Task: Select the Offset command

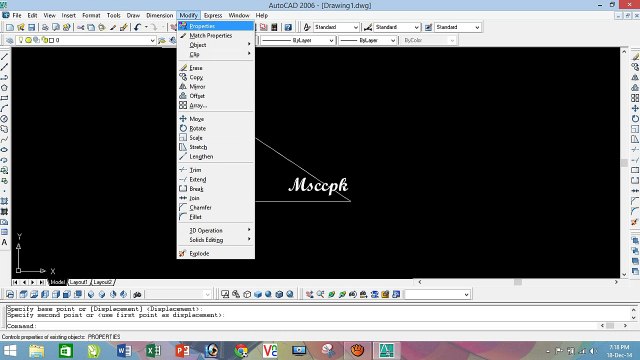Action: tap(216, 96)
